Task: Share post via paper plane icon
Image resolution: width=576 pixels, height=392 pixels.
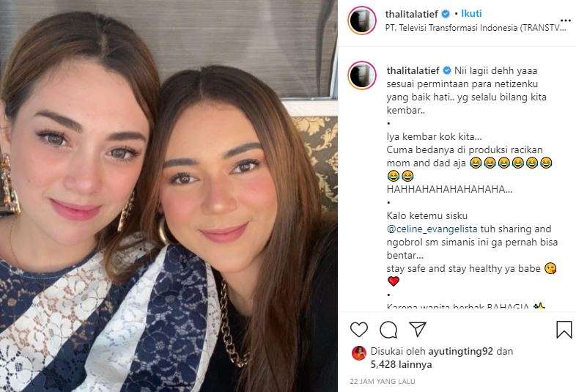Action: point(418,329)
